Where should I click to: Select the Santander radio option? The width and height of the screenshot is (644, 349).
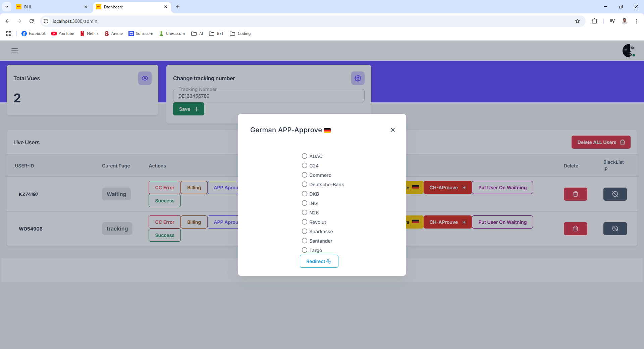[305, 241]
